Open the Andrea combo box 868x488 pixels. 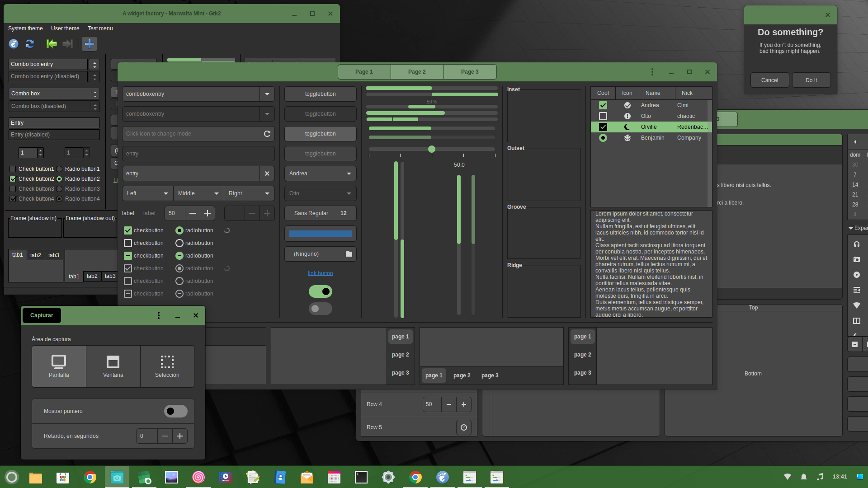320,174
